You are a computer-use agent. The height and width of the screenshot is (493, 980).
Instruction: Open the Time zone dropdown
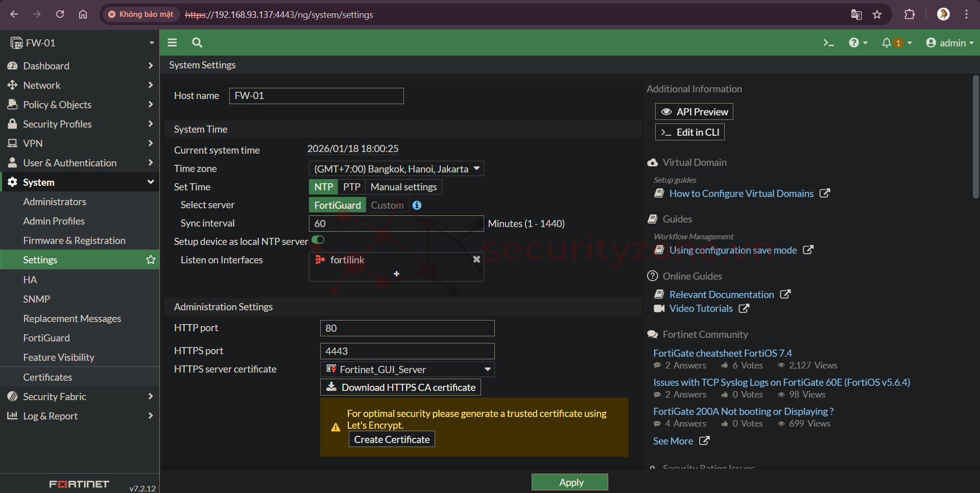[396, 168]
